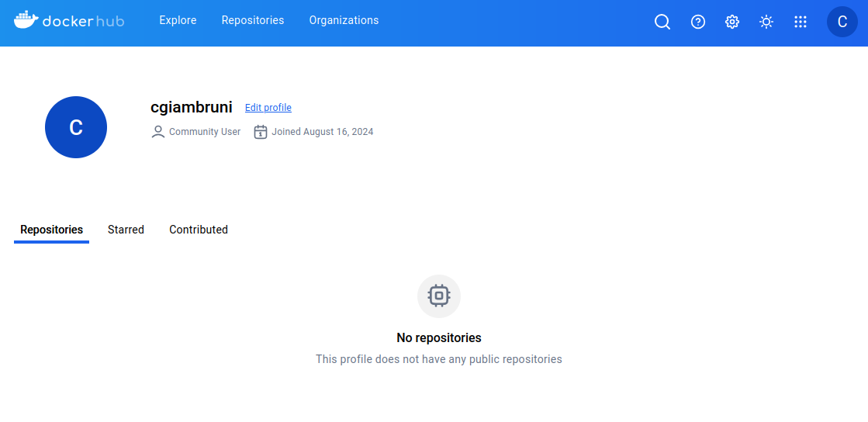This screenshot has height=422, width=868.
Task: Open the help question mark icon
Action: click(698, 22)
